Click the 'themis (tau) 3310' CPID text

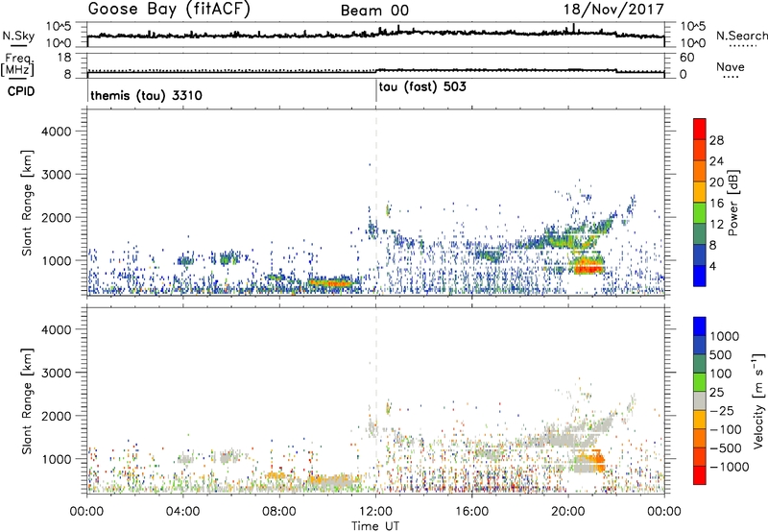147,95
